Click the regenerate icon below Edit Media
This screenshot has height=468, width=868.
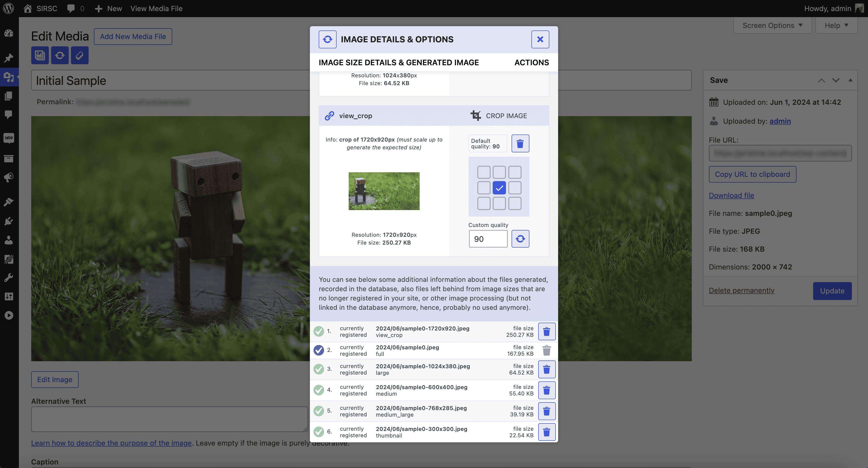60,55
